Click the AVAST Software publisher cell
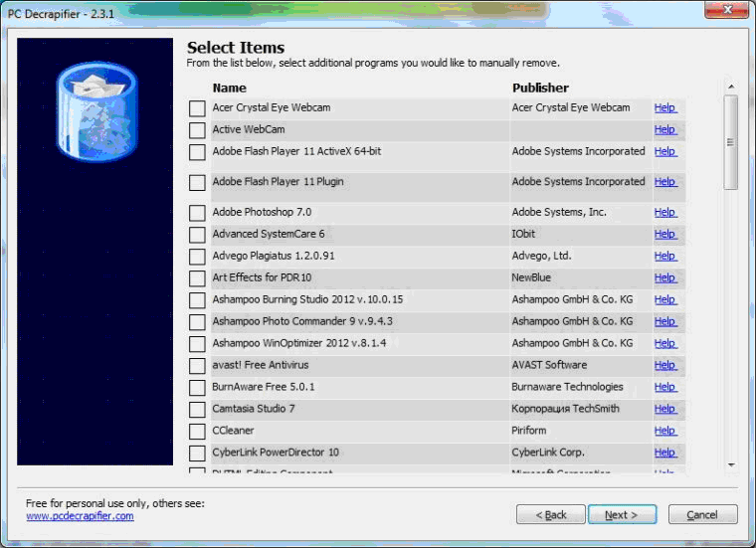This screenshot has width=756, height=548. [550, 365]
